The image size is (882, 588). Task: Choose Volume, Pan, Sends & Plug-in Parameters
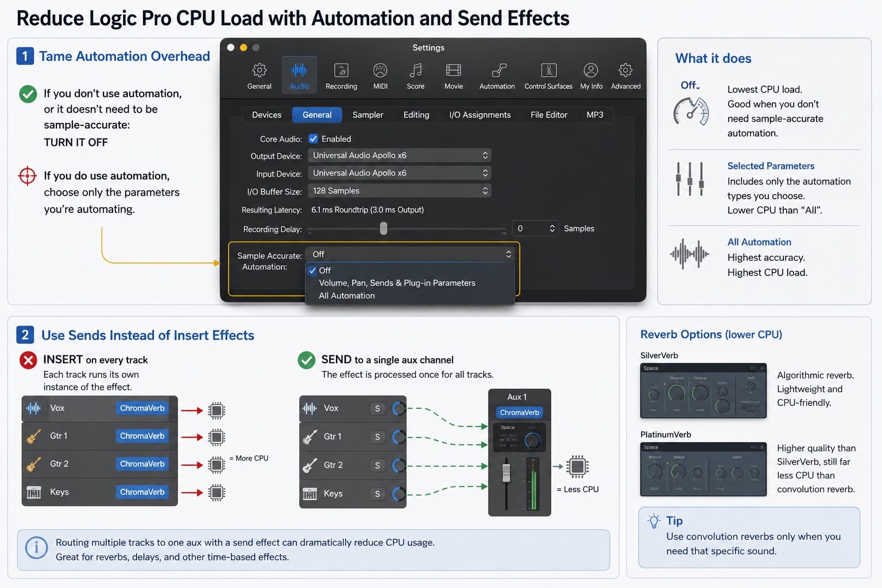[410, 283]
